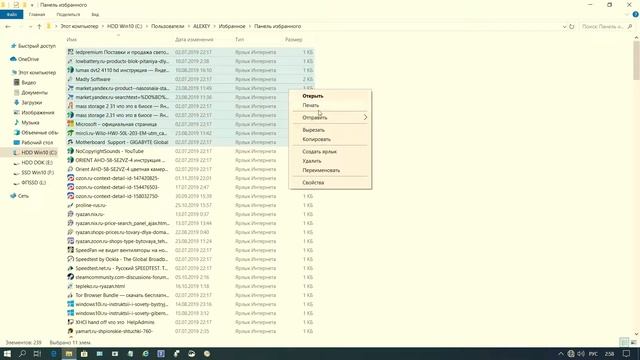Open the Quick Access Toolbar customize dropdown
The width and height of the screenshot is (640, 360).
(x=32, y=5)
